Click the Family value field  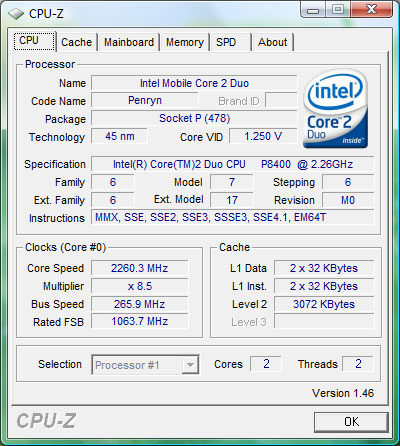click(113, 182)
